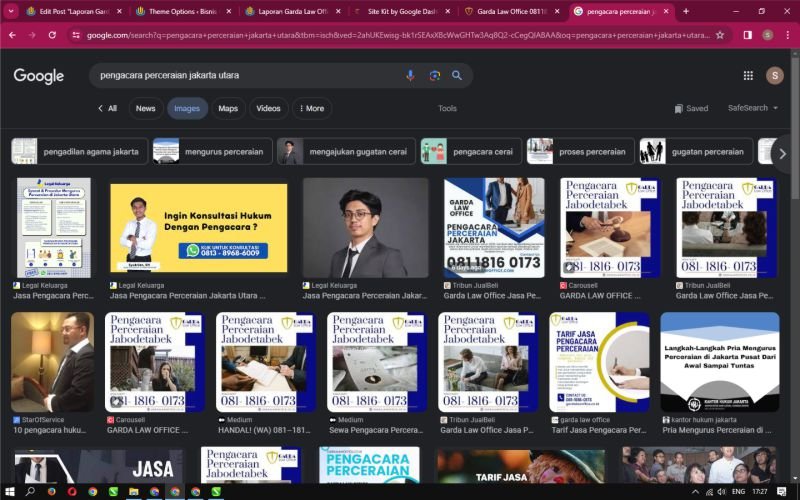Select 'mengurus perceraian' suggestion chip
Viewport: 800px width, 500px height.
click(x=213, y=152)
